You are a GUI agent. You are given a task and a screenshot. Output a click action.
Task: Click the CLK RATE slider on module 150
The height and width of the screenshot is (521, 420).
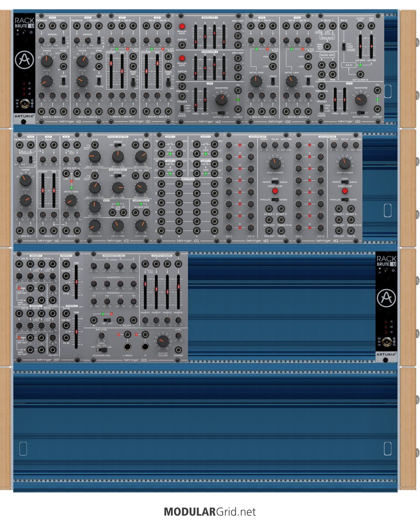[360, 46]
